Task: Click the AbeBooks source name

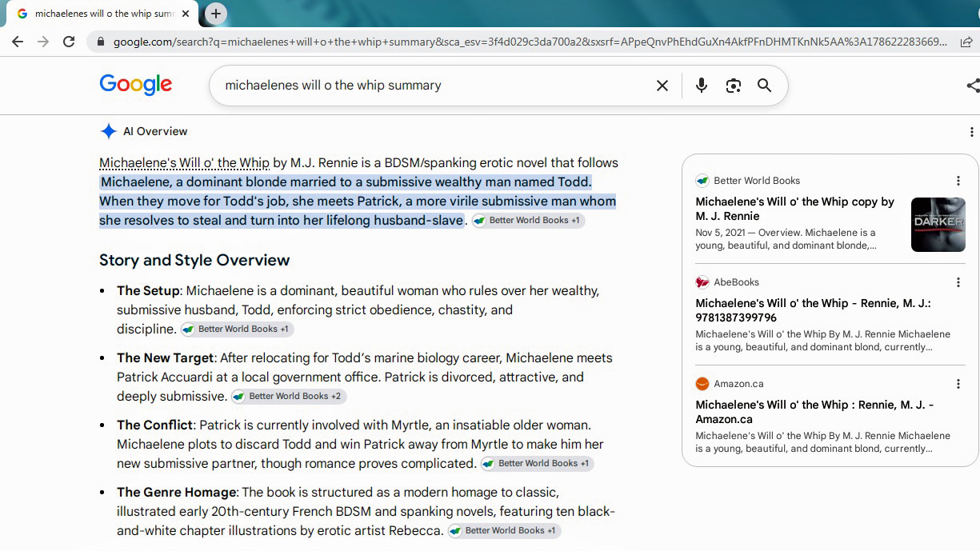Action: pyautogui.click(x=736, y=282)
